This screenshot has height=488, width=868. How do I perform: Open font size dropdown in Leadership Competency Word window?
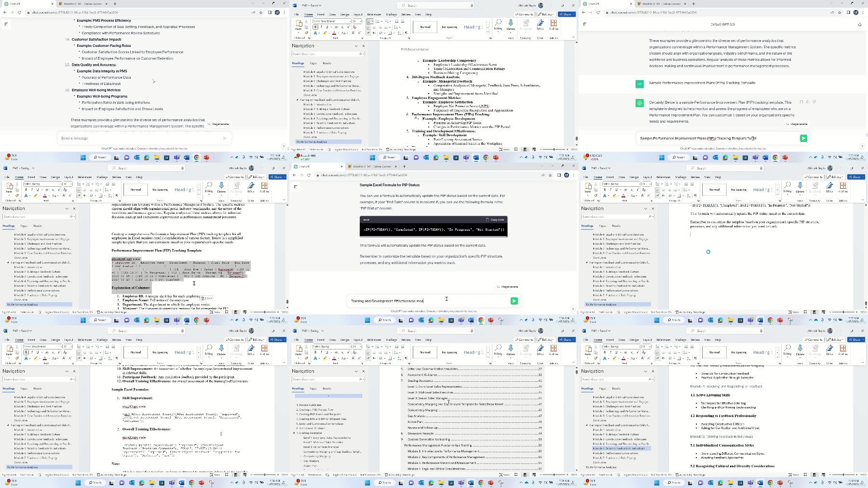coord(361,21)
